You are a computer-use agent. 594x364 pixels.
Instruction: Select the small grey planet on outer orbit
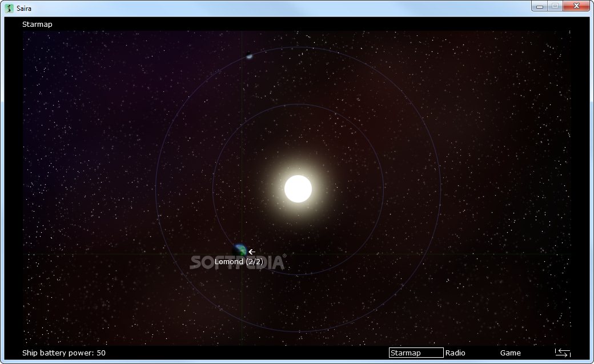[249, 55]
